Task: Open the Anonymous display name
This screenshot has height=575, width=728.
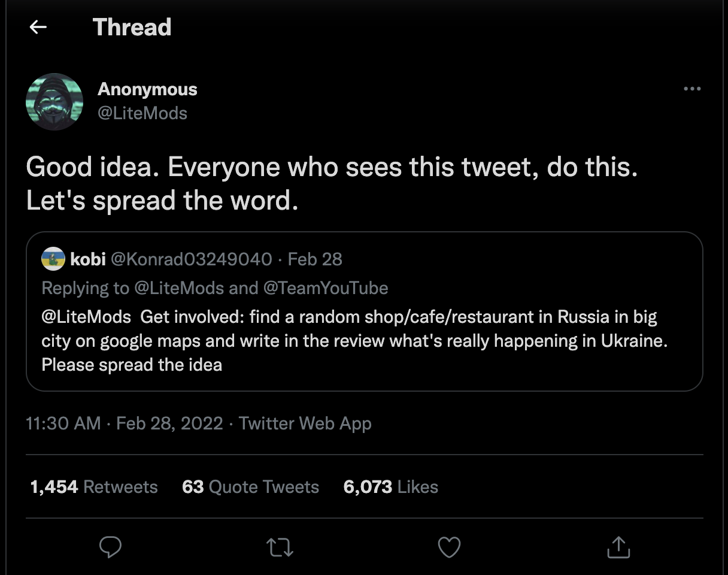Action: point(147,89)
